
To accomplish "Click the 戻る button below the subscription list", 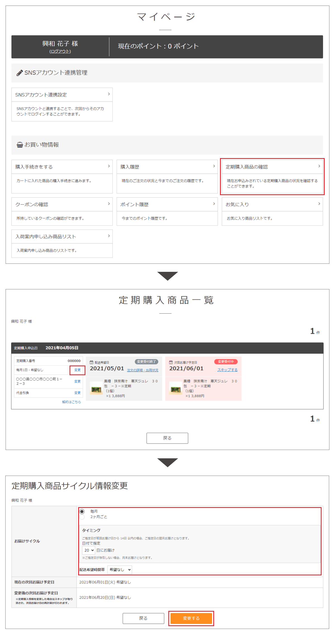I will point(167,438).
